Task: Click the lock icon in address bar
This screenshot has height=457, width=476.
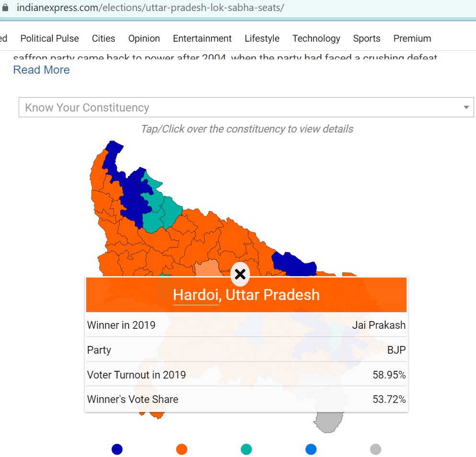Action: click(x=5, y=8)
